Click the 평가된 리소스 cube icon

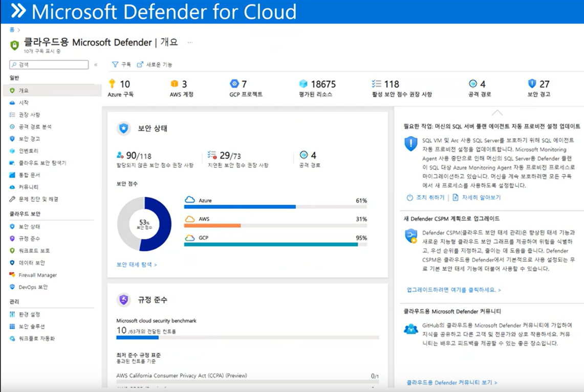click(303, 84)
